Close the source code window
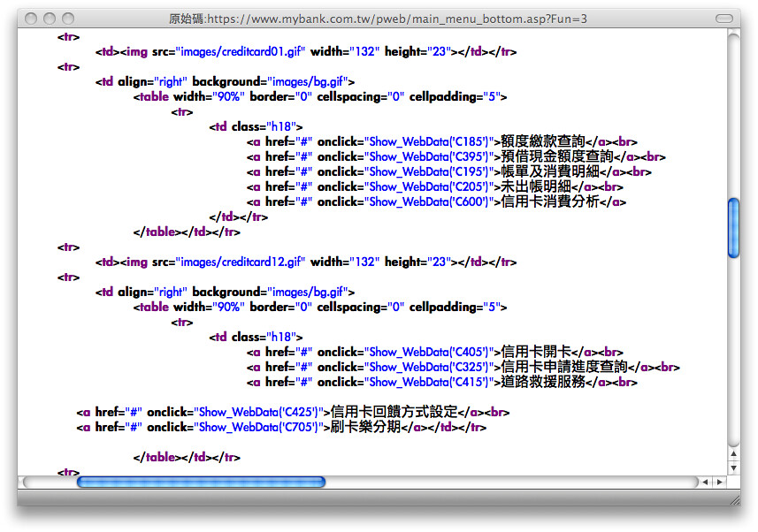This screenshot has height=532, width=758. (x=30, y=19)
